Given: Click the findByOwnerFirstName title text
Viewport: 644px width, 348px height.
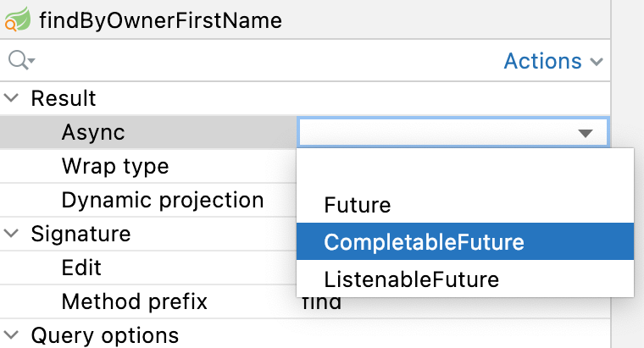Looking at the screenshot, I should 160,20.
